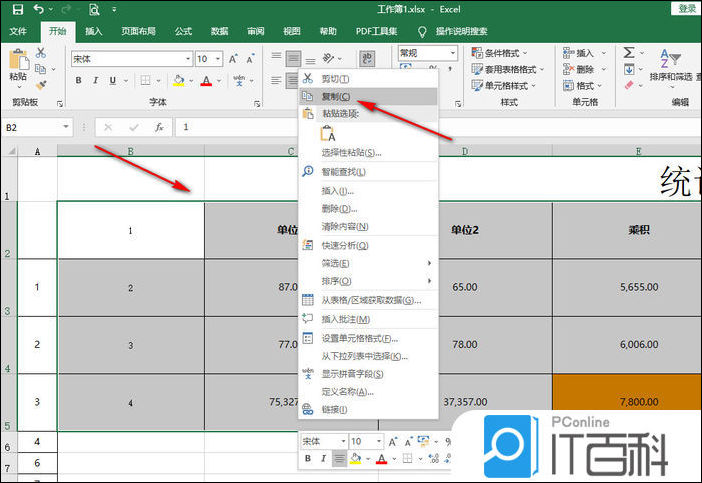Toggle Underline in the ribbon font group
The height and width of the screenshot is (483, 702).
pos(111,80)
